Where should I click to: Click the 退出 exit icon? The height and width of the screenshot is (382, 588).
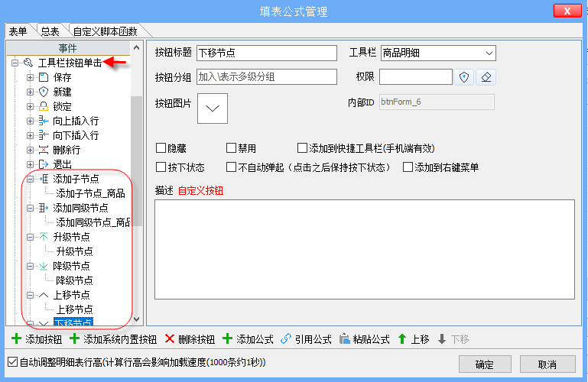[x=44, y=164]
